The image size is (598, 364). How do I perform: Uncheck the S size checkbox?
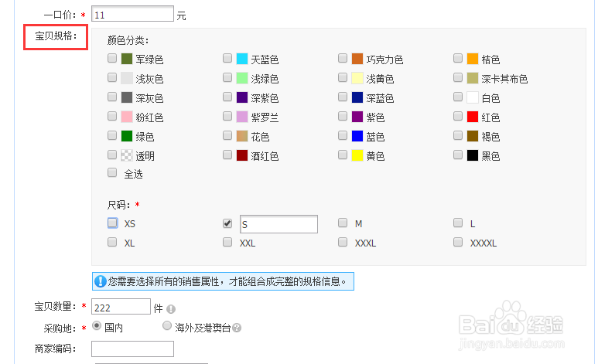(x=227, y=223)
